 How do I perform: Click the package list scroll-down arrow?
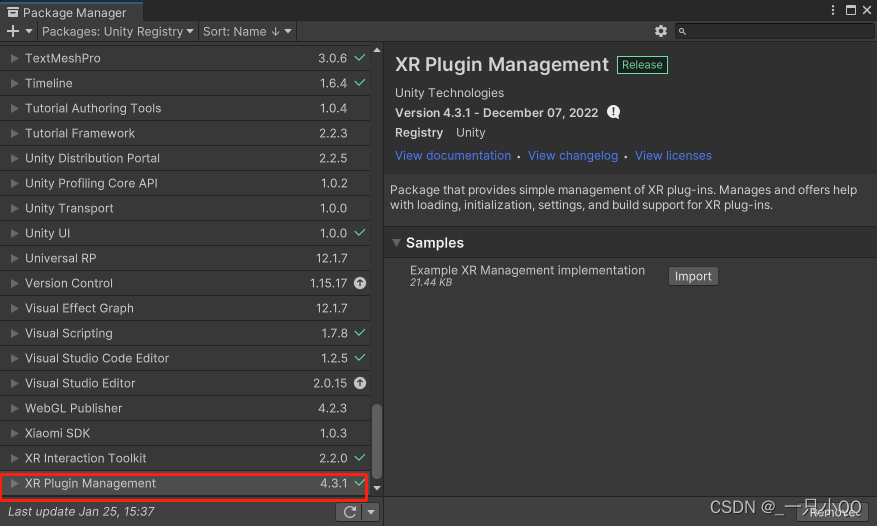tap(377, 488)
